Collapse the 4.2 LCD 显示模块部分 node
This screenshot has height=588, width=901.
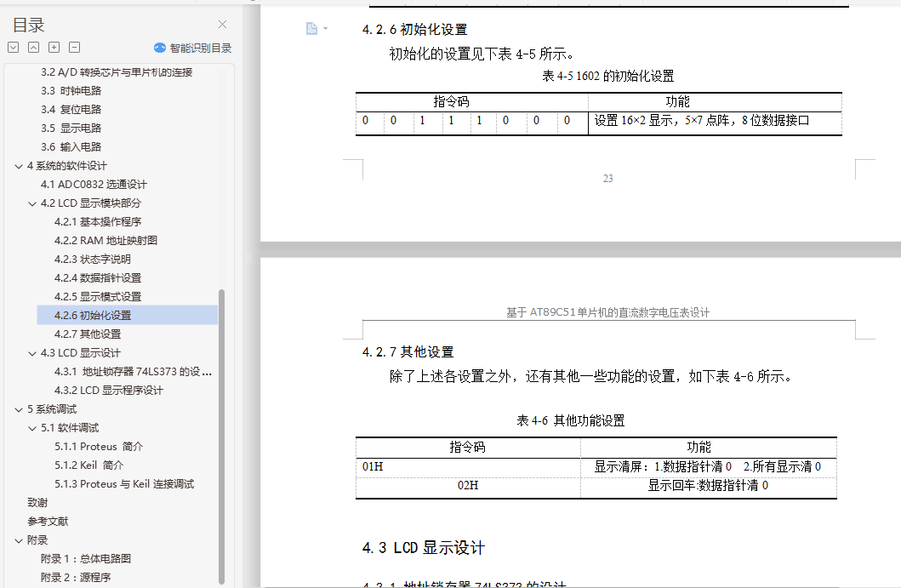tap(32, 203)
